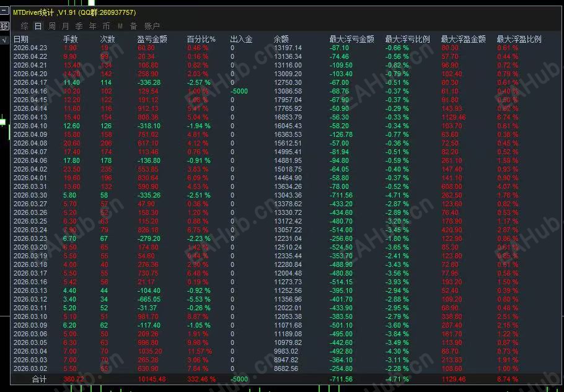The image size is (564, 392).
Task: Click the 最大浮盈金额 column header
Action: click(x=464, y=39)
